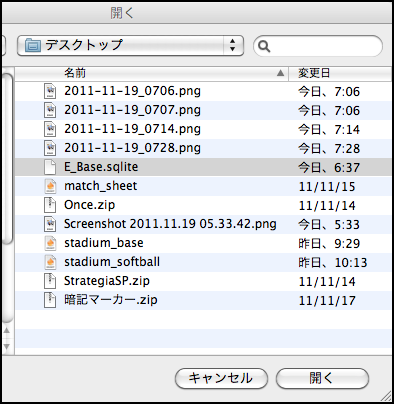The image size is (394, 404).
Task: Click the date 昨日、9:29 of stadium_base
Action: [x=329, y=244]
